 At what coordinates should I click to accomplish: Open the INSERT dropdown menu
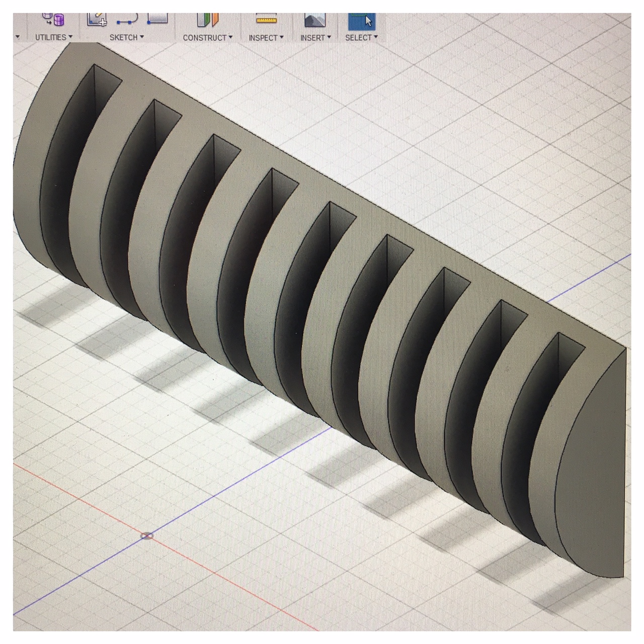point(315,38)
